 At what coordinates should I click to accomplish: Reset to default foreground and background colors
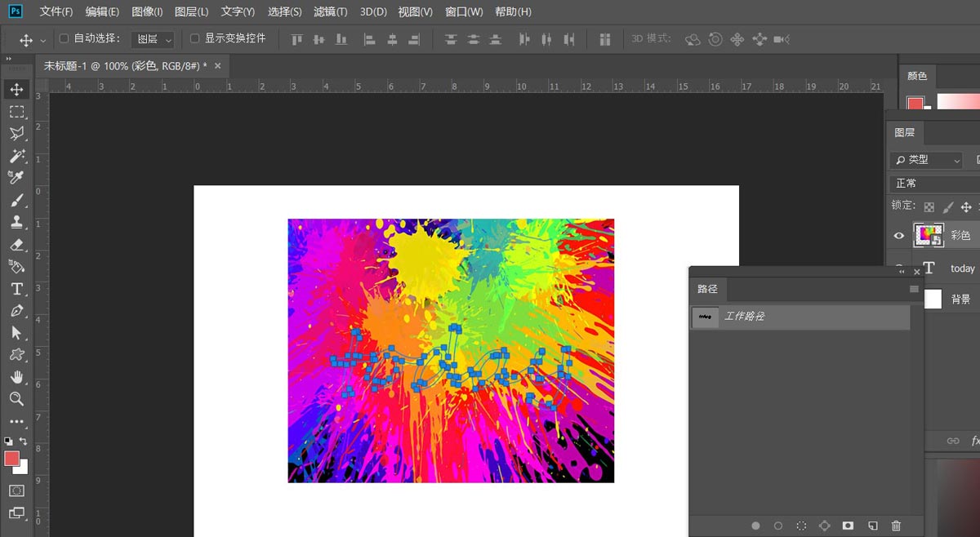tap(8, 441)
